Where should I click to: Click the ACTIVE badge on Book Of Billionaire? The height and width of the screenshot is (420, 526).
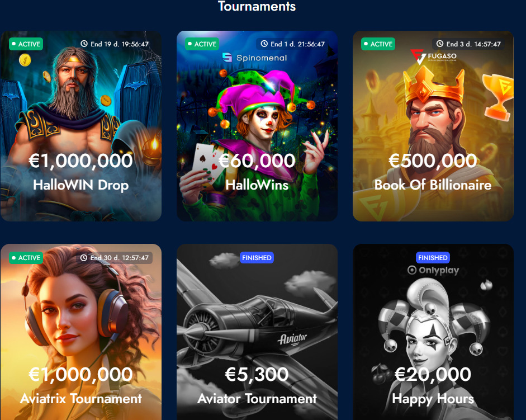pyautogui.click(x=378, y=44)
